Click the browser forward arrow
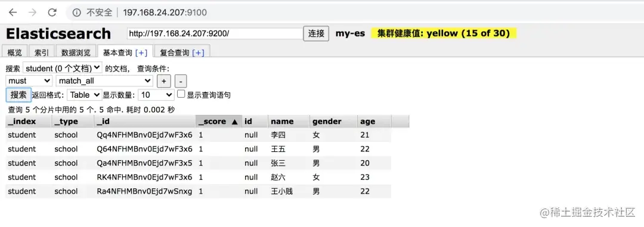The width and height of the screenshot is (644, 227). tap(32, 13)
